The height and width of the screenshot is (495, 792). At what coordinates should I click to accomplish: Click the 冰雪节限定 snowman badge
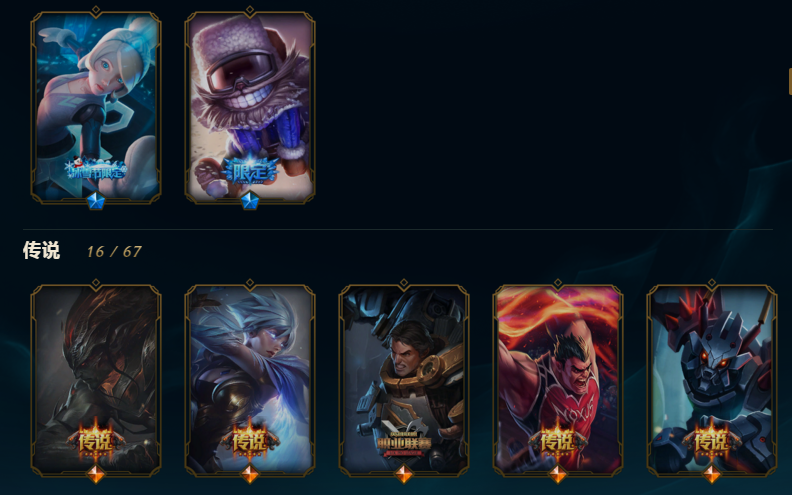coord(96,170)
